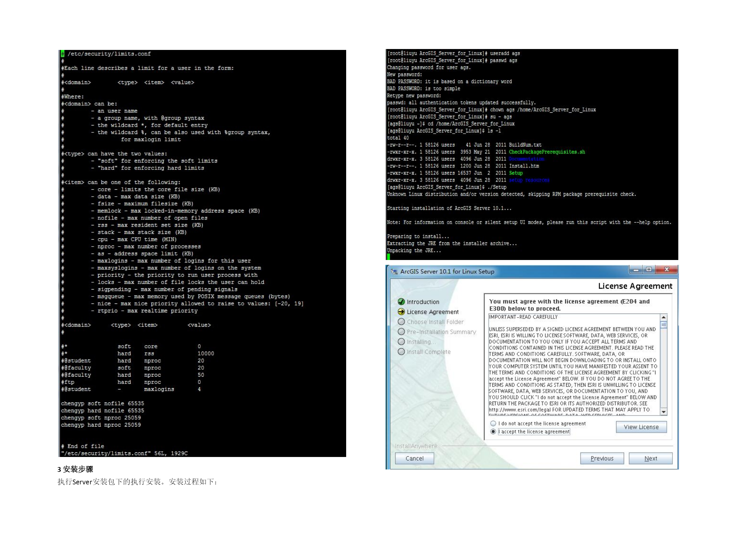
Task: Click the '#@student - maxlogins 4' row
Action: 131,389
